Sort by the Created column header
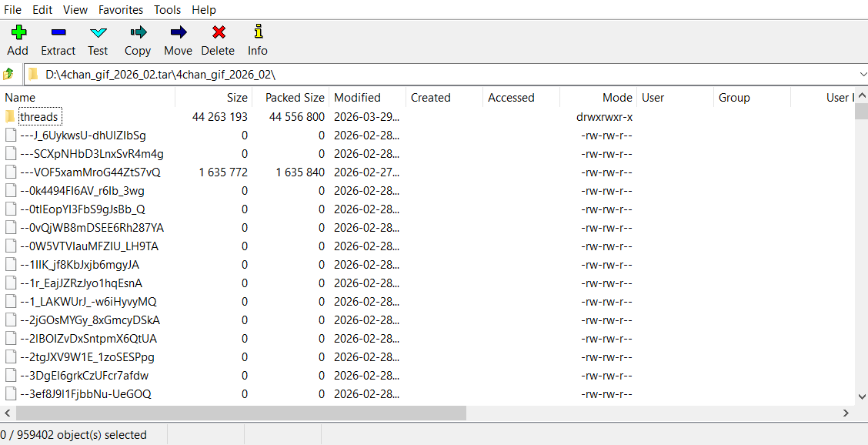Viewport: 868px width, 445px height. (x=445, y=98)
